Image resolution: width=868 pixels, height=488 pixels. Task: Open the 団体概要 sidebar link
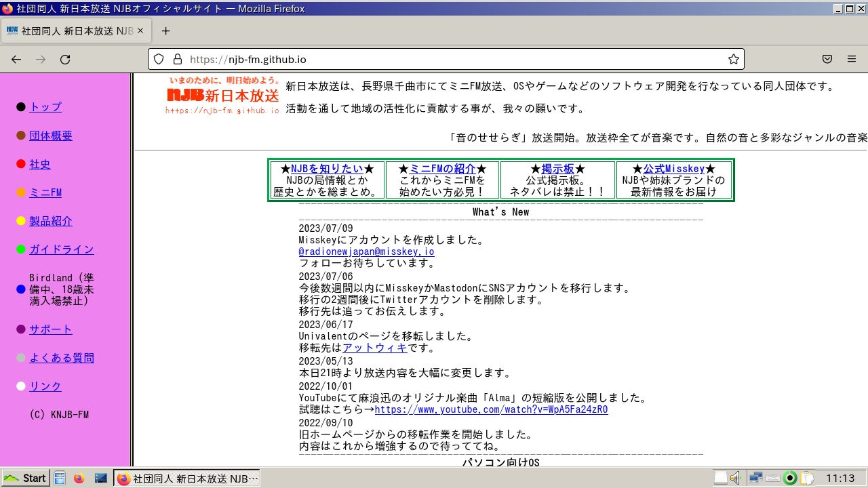coord(51,136)
